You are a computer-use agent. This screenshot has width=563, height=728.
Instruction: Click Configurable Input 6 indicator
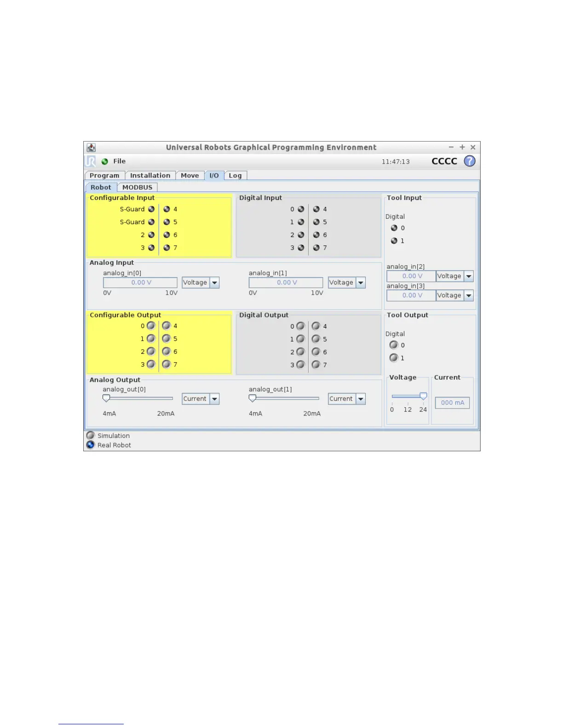pos(167,235)
